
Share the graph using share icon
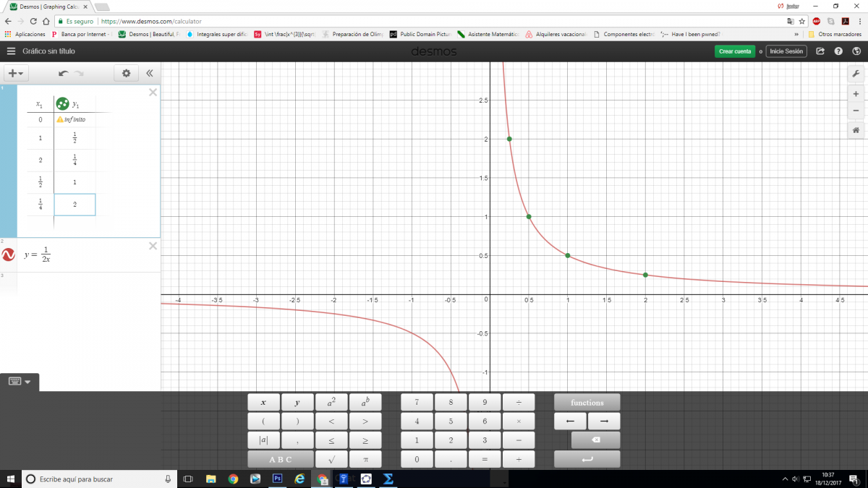tap(820, 51)
